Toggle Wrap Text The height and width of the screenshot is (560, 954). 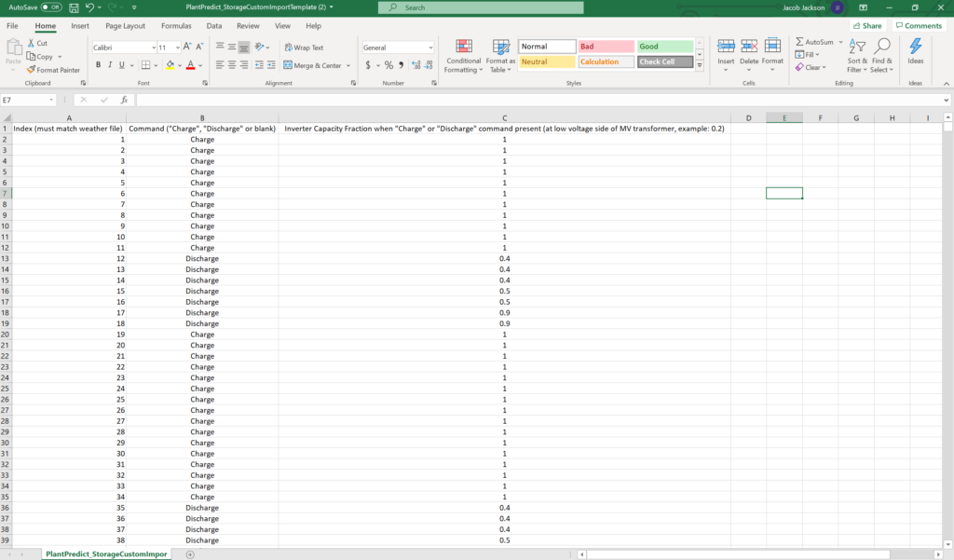[x=304, y=48]
